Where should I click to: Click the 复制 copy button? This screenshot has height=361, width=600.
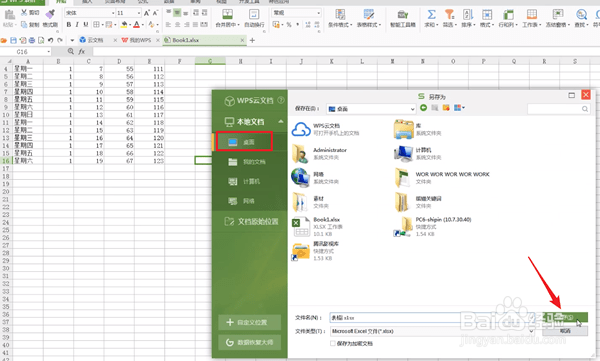30,25
